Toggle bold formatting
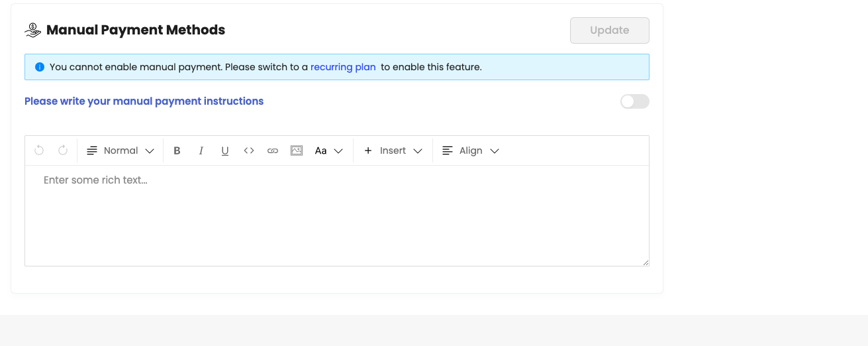Screen dimensions: 868x346 tap(177, 150)
